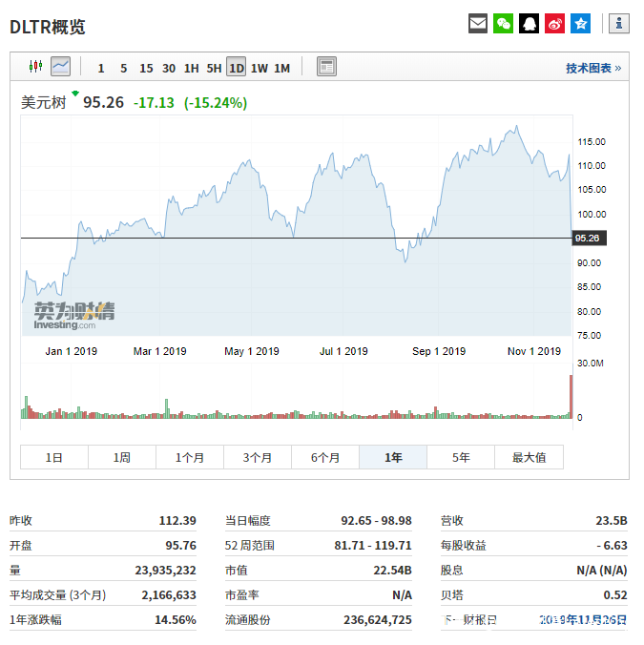Image resolution: width=644 pixels, height=645 pixels.
Task: Show the 3个月 time range
Action: (x=258, y=457)
